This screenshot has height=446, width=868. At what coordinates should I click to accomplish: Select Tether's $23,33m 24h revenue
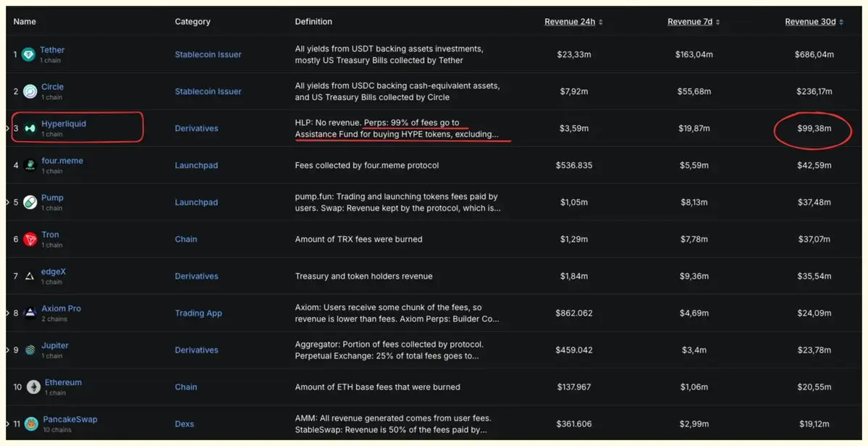click(573, 54)
